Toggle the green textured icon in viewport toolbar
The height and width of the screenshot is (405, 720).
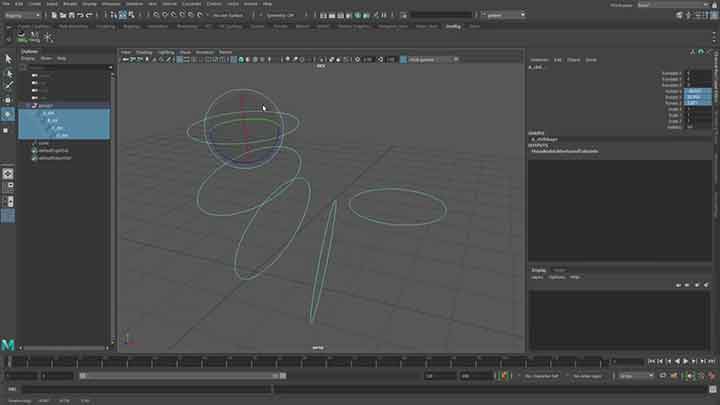click(x=241, y=59)
